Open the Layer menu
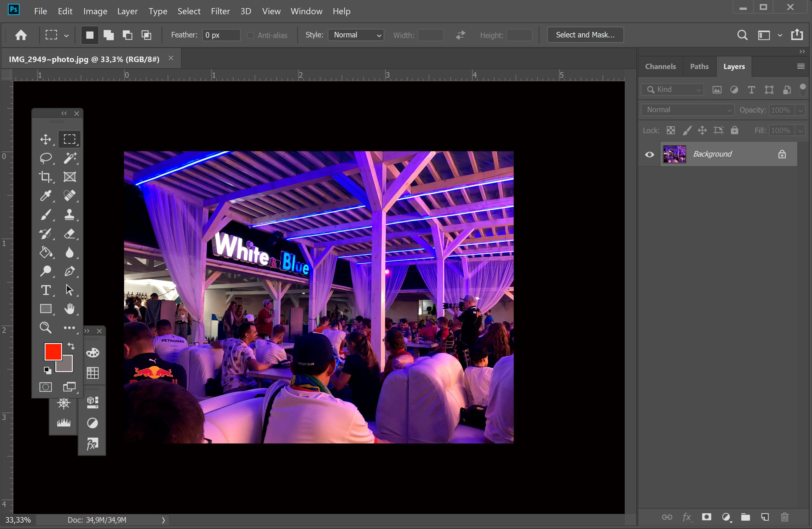 tap(127, 10)
